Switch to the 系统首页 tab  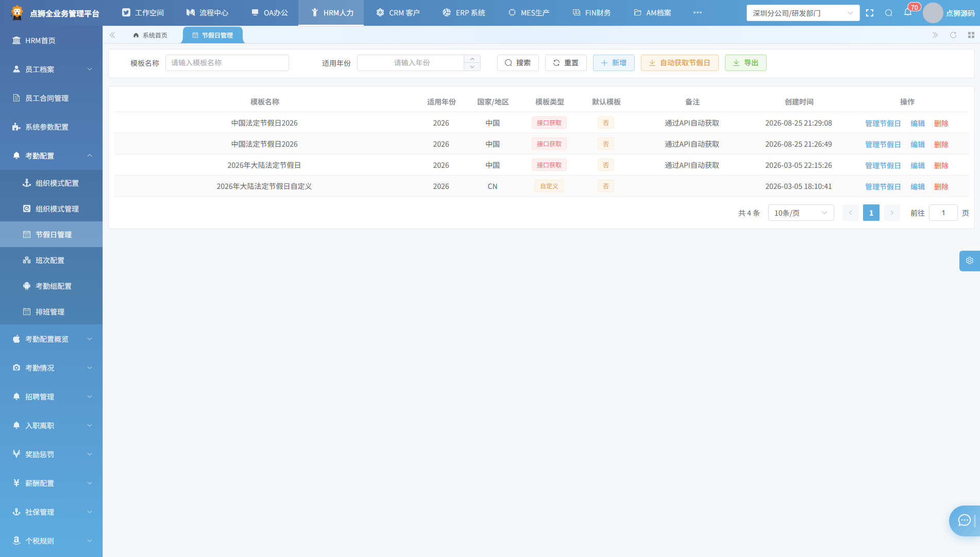tap(150, 35)
